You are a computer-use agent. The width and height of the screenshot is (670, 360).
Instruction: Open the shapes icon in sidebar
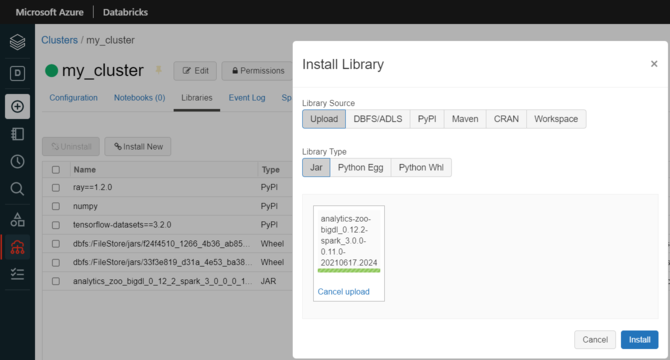pos(18,220)
